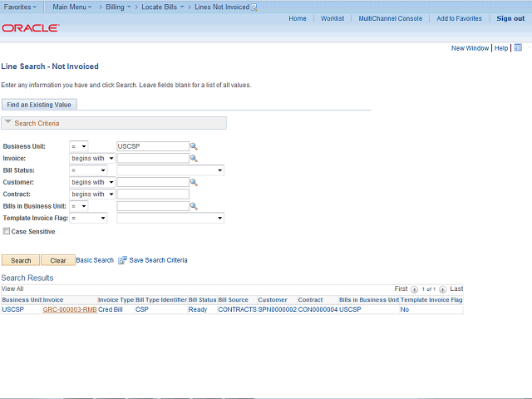The image size is (532, 399).
Task: Click the Business Unit field containing USCSP
Action: point(153,146)
